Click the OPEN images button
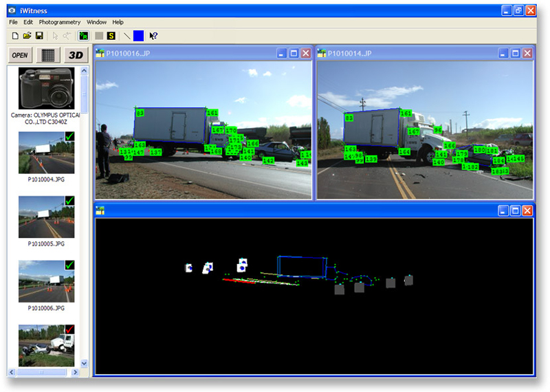The image size is (550, 392). point(20,55)
